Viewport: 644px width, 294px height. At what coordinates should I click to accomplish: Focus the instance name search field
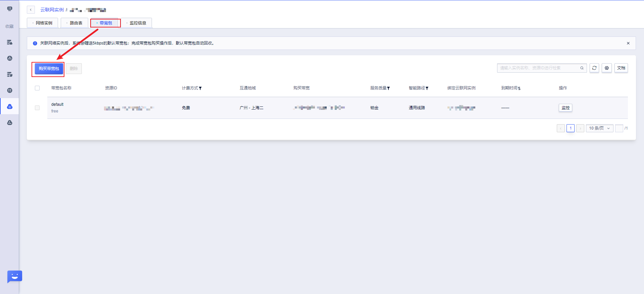click(538, 68)
